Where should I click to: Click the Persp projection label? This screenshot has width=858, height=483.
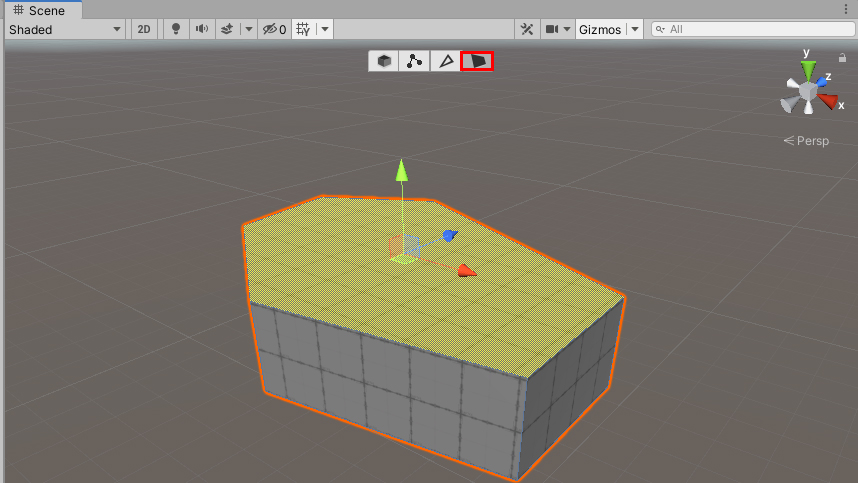click(806, 141)
